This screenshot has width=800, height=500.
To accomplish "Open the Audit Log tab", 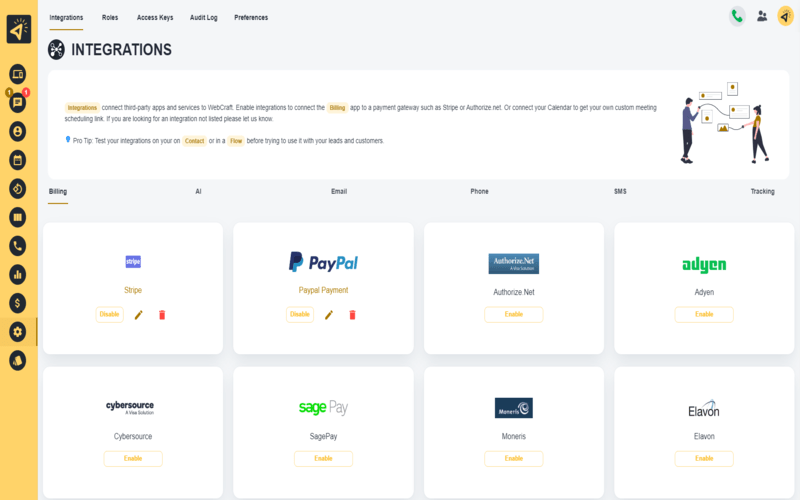I will [204, 17].
